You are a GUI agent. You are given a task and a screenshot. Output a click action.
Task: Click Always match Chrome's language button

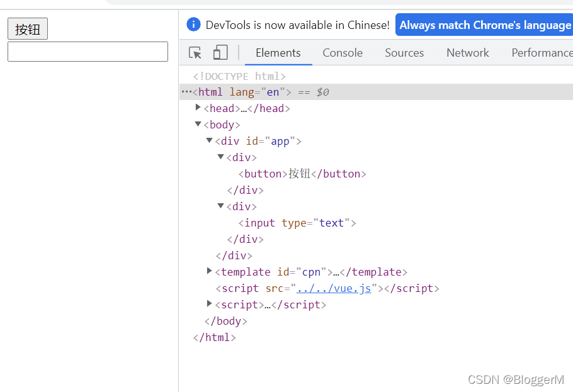[484, 25]
